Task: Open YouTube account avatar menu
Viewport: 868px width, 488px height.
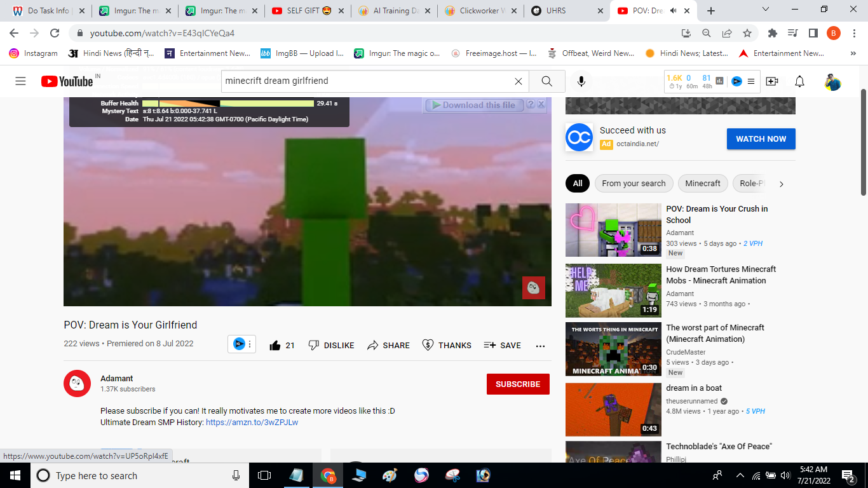Action: 833,81
